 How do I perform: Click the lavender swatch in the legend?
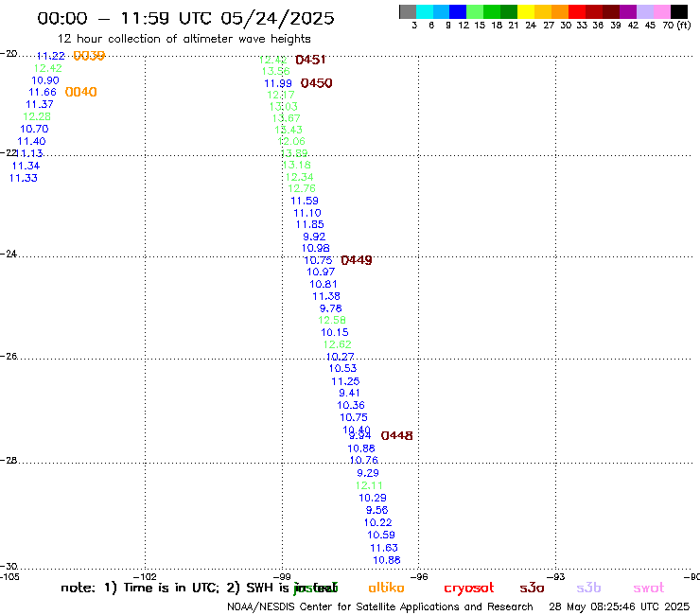(645, 11)
